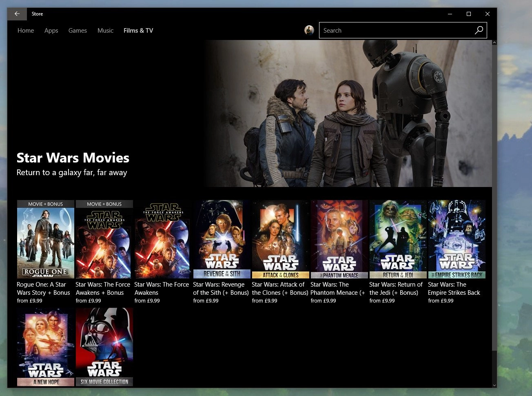Open the Return of the Jedi poster

(398, 239)
